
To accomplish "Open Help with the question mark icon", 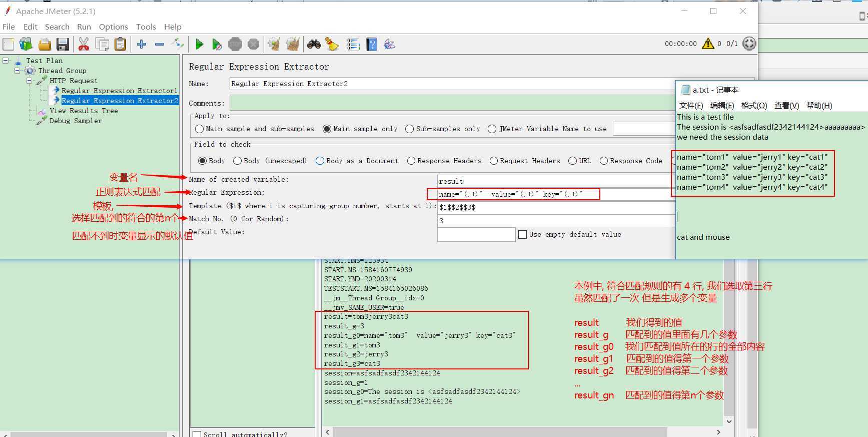I will coord(371,45).
